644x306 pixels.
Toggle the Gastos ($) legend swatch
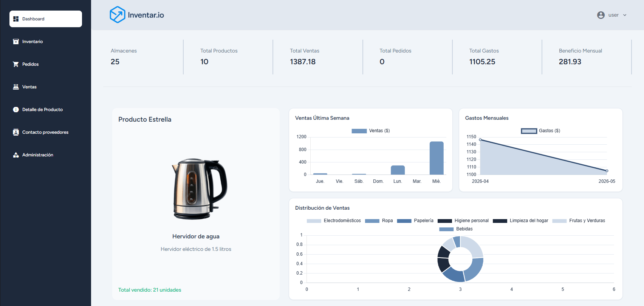point(529,131)
